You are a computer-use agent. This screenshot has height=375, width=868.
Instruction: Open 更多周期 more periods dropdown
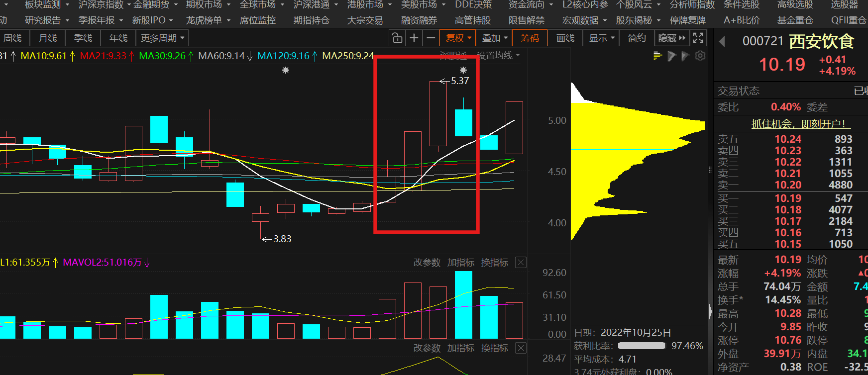162,38
